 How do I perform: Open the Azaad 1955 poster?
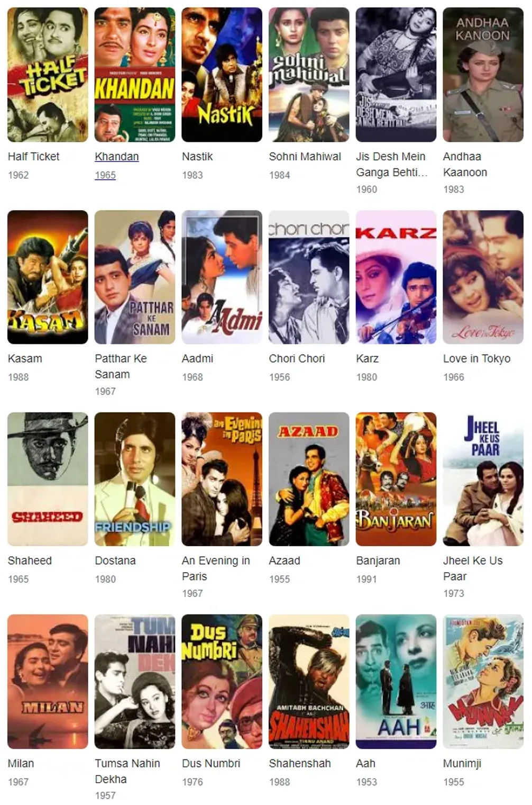[x=309, y=479]
